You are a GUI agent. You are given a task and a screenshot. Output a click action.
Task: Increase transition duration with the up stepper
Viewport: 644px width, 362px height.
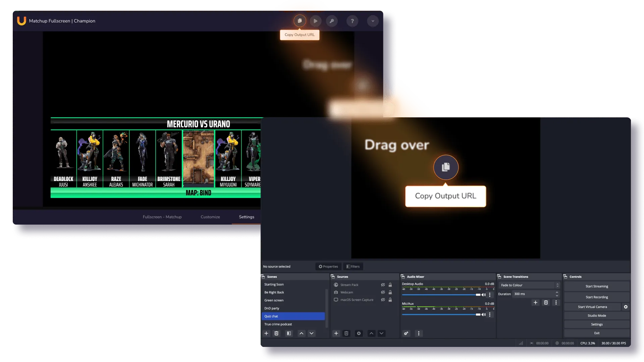point(557,292)
